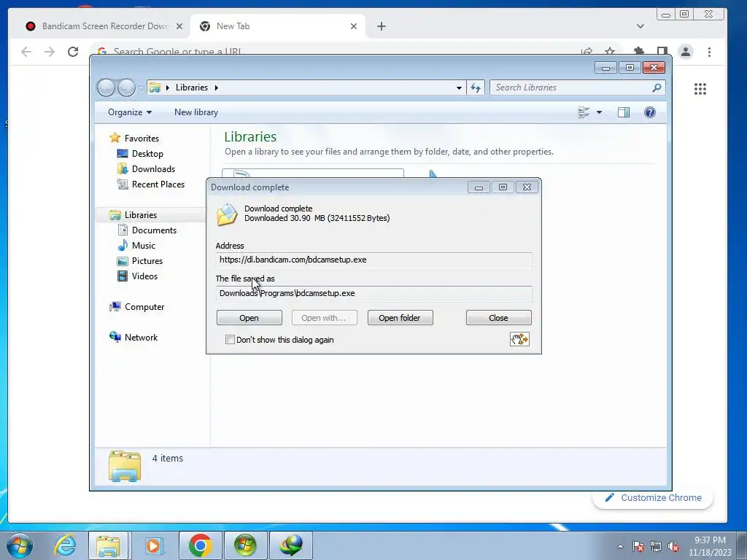This screenshot has height=560, width=747.
Task: Click Open button in Download complete dialog
Action: (249, 318)
